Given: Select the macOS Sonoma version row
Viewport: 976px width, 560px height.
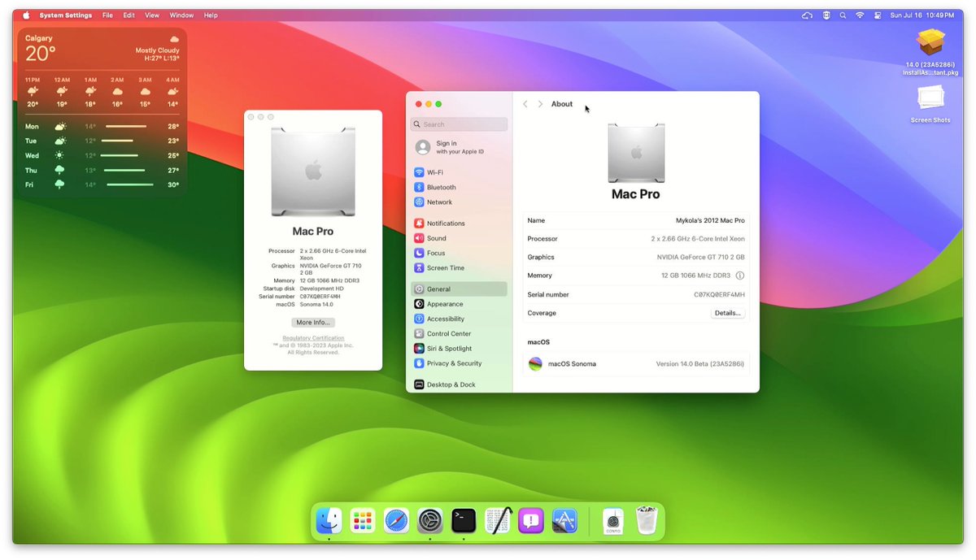Looking at the screenshot, I should pos(636,363).
